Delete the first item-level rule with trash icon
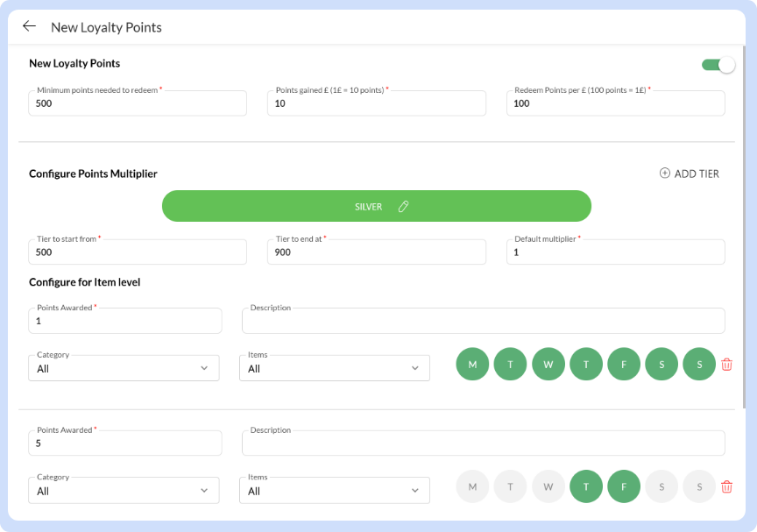 pos(726,365)
